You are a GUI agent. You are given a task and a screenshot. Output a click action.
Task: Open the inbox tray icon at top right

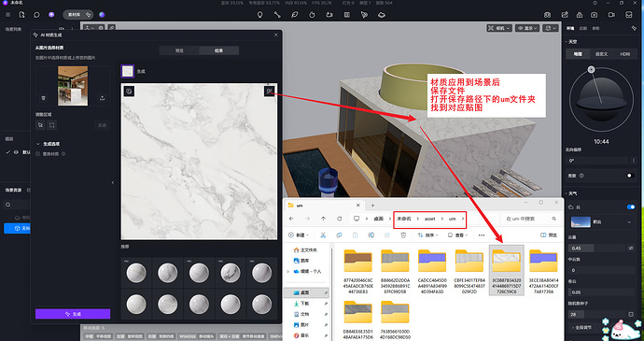tap(628, 15)
